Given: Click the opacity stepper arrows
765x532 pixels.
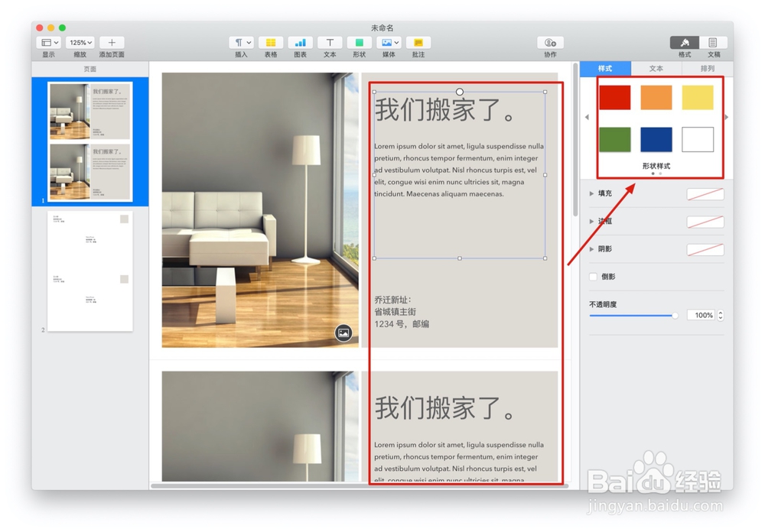Looking at the screenshot, I should (721, 316).
